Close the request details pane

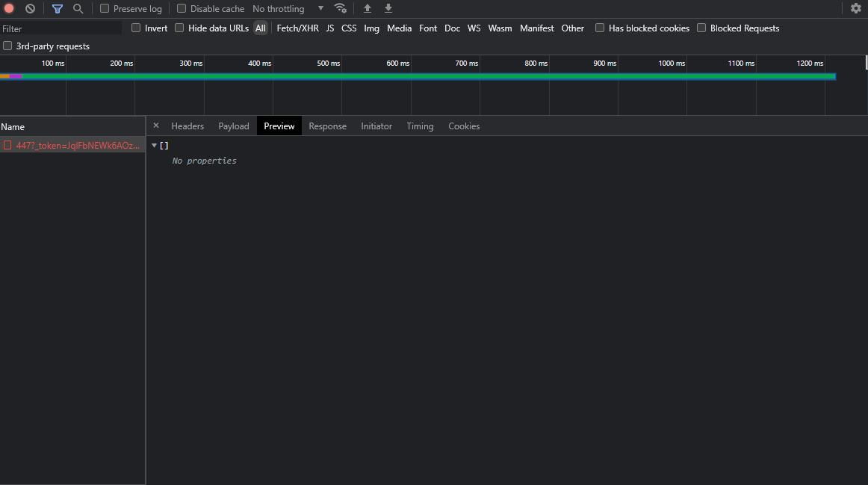tap(156, 126)
